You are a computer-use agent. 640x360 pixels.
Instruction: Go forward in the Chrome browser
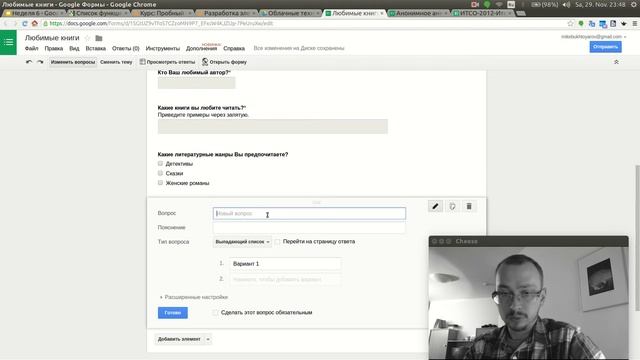tap(16, 24)
